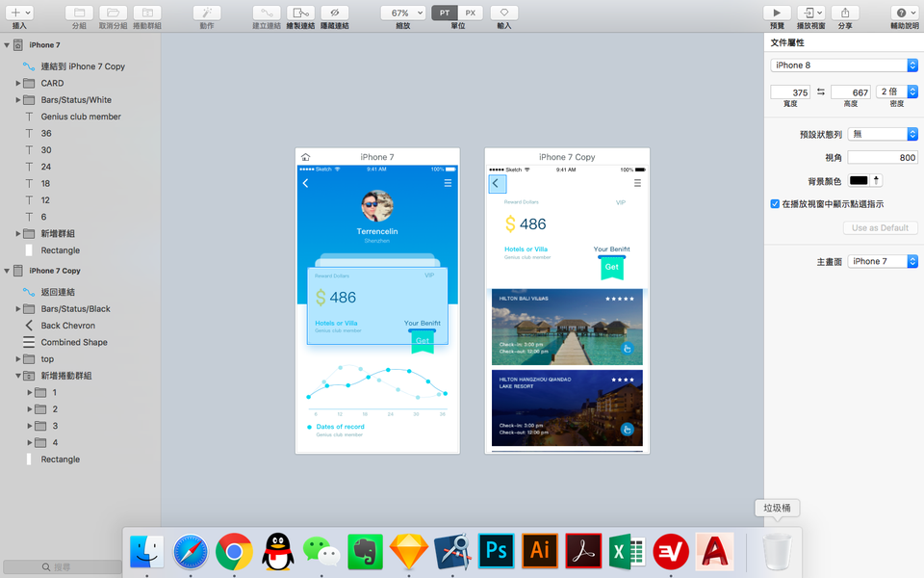Open the iPhone 8 device dropdown
924x578 pixels.
point(844,65)
